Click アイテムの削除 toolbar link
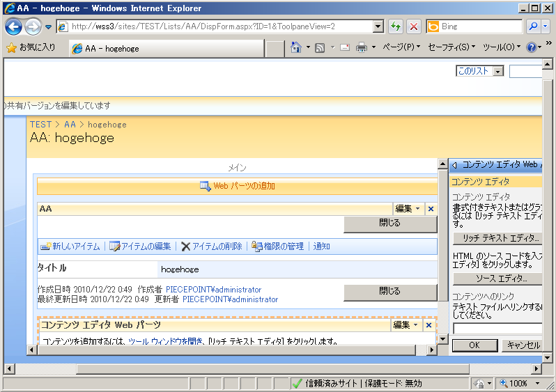This screenshot has height=392, width=556. 217,246
